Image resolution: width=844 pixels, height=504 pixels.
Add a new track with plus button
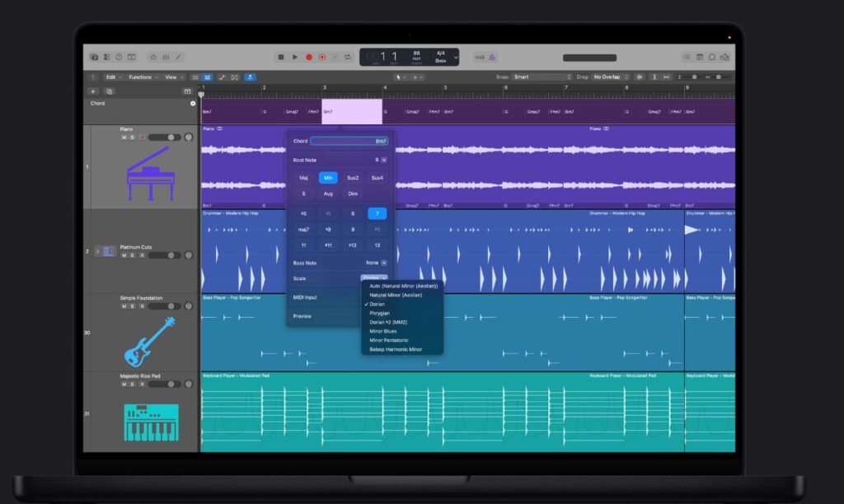click(93, 91)
